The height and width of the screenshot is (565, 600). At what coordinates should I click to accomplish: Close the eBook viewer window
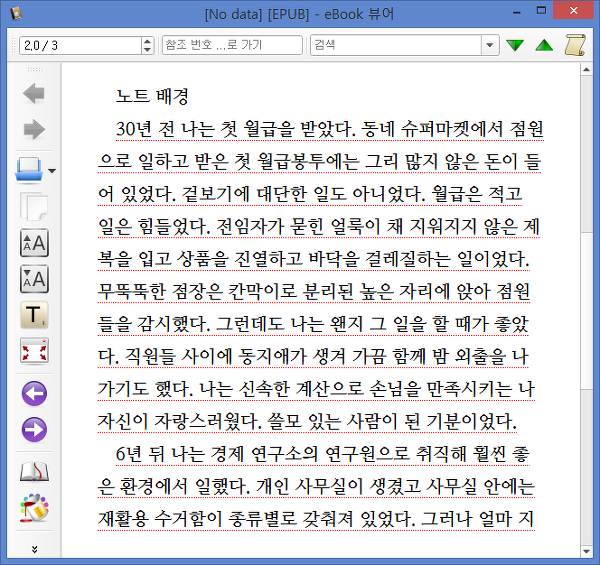pyautogui.click(x=573, y=11)
